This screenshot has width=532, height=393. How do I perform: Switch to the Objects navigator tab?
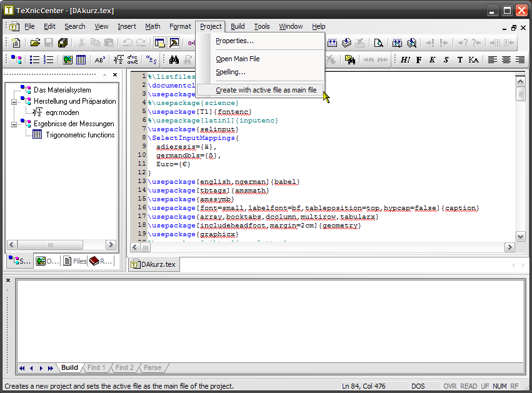pos(47,261)
